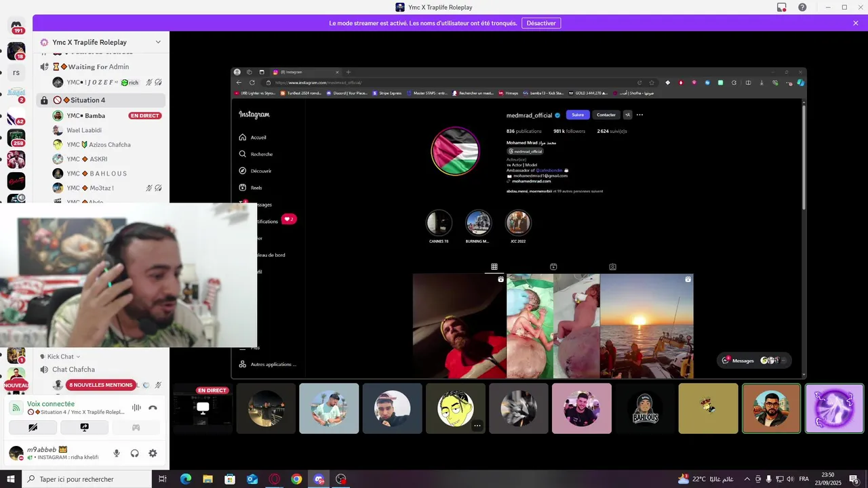Collapse the Kick Chat category
Image resolution: width=868 pixels, height=488 pixels.
60,357
